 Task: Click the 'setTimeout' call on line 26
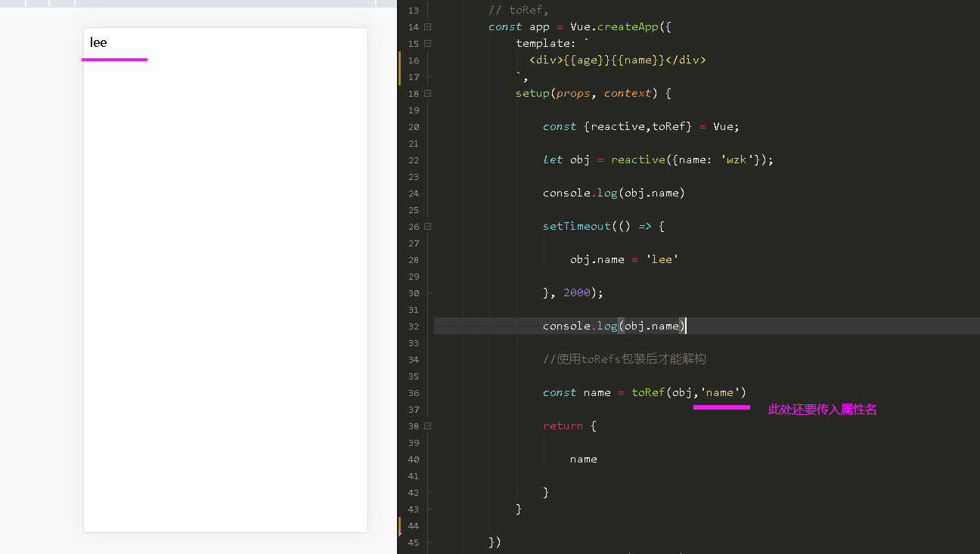(577, 226)
